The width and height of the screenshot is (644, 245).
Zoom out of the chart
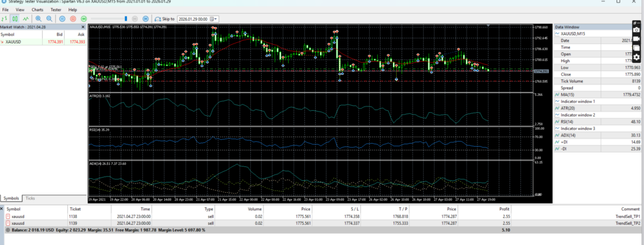(49, 18)
